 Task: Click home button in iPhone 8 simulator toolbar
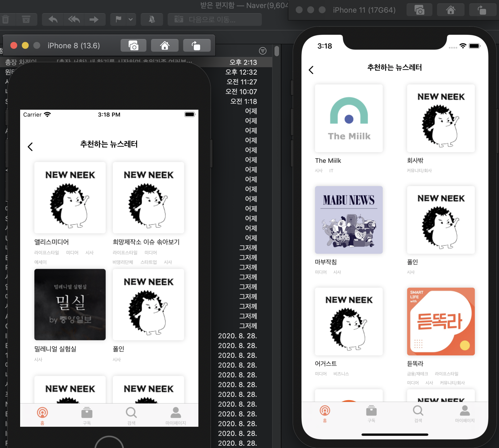(x=165, y=45)
